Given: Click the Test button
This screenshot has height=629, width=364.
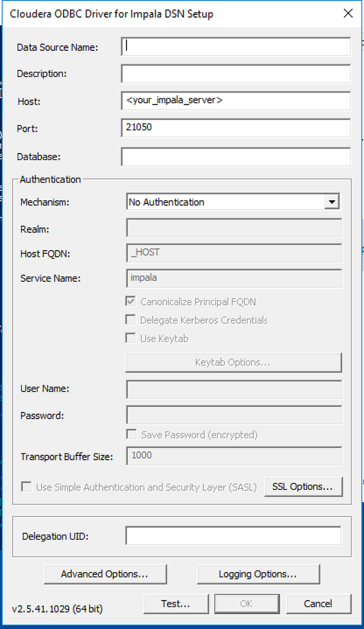Looking at the screenshot, I should click(x=176, y=604).
